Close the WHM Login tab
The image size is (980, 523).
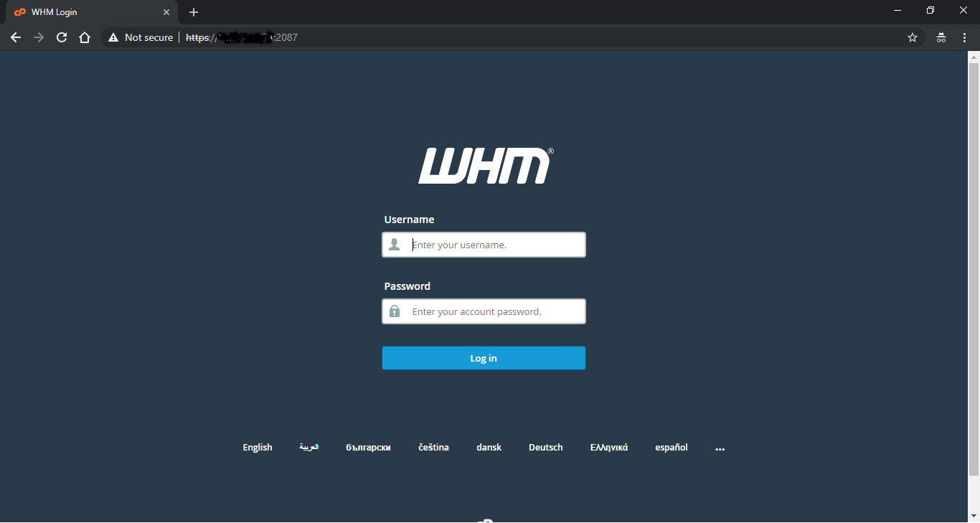point(166,12)
